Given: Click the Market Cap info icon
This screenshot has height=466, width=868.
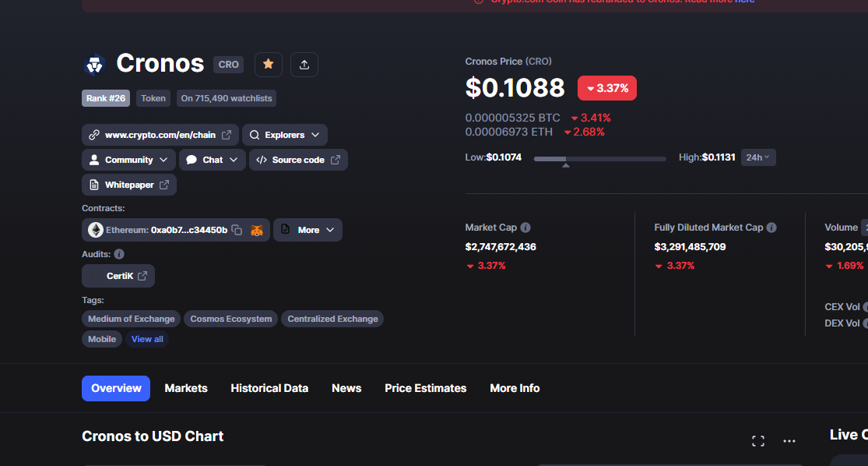Looking at the screenshot, I should 526,228.
